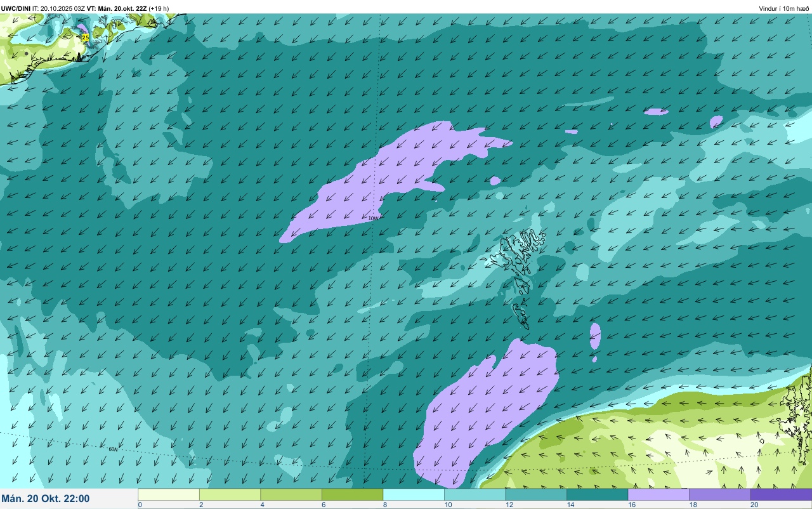Click the "60N" latitude label
812x509 pixels.
tap(113, 449)
